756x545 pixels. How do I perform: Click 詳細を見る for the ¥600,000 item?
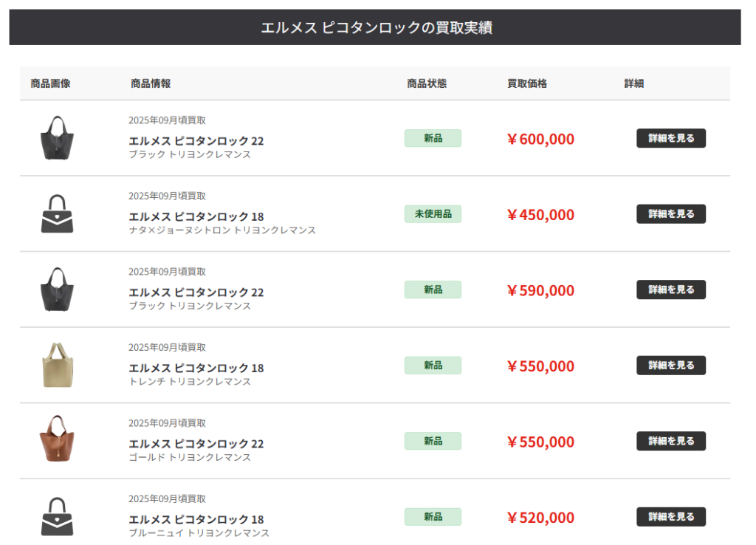pos(670,138)
